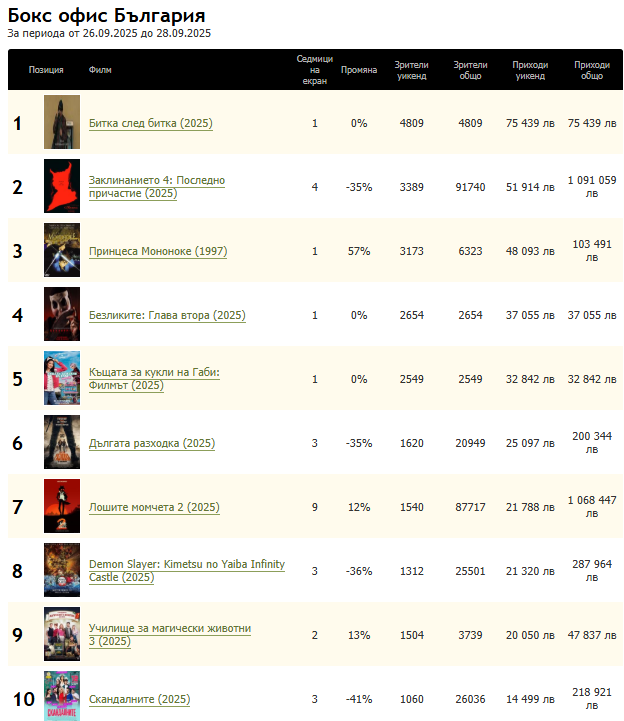
Task: Open the Demon Slayer: Kimetsu no Yaiba link
Action: [x=186, y=565]
